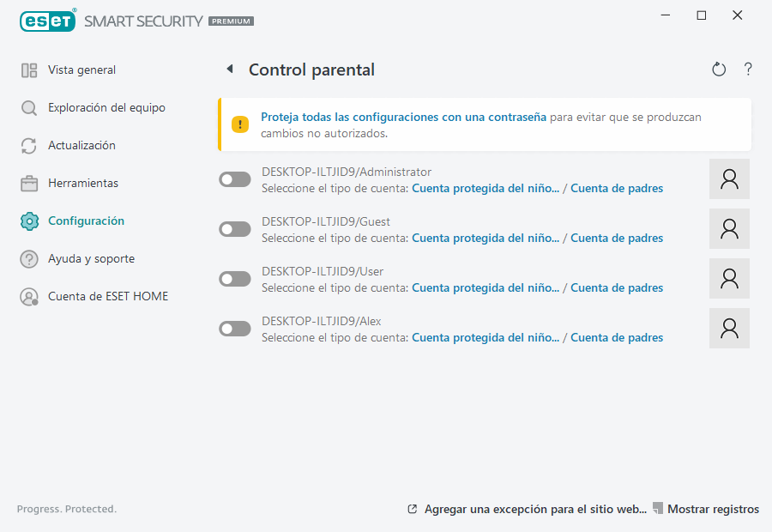Click Agregar una excepción para el sitio web
Viewport: 772px width, 532px height.
click(535, 509)
